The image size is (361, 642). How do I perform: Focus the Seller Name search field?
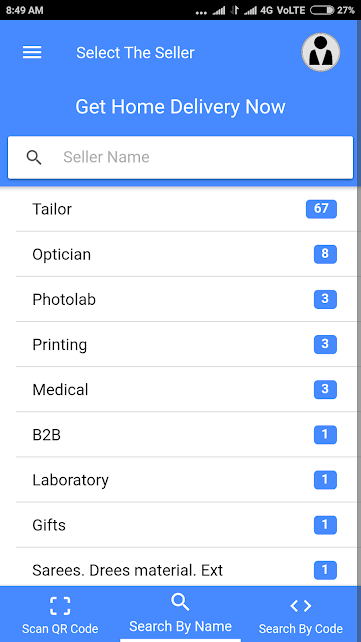[x=180, y=158]
